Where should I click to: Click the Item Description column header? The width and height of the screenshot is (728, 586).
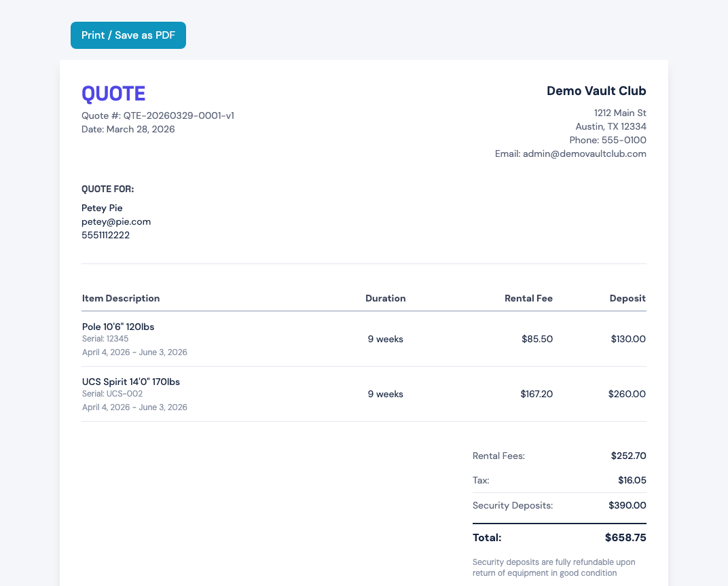tap(121, 298)
